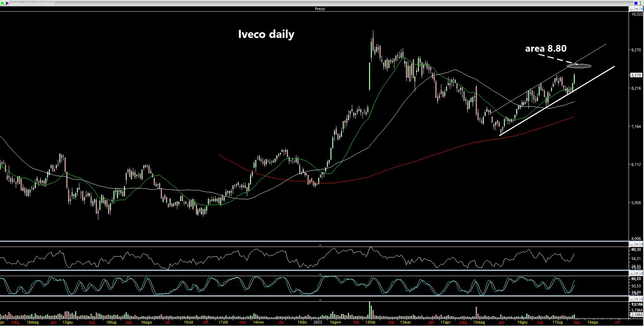Viewport: 644px width, 326px height.
Task: Click the 17apr date label
Action: point(445,322)
